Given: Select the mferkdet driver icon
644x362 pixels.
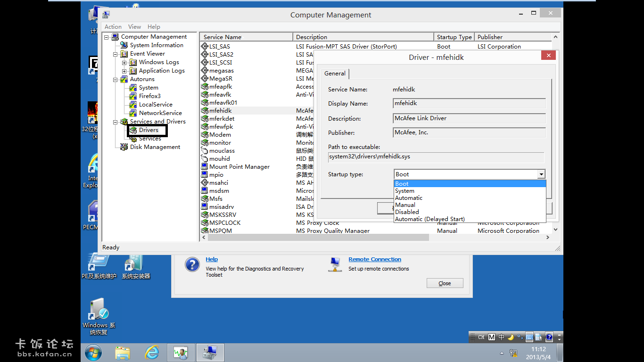Looking at the screenshot, I should pos(205,118).
